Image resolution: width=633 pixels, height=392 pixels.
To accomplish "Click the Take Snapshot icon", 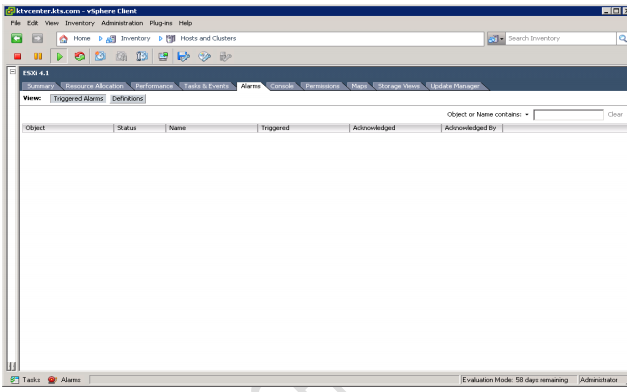I will 100,57.
